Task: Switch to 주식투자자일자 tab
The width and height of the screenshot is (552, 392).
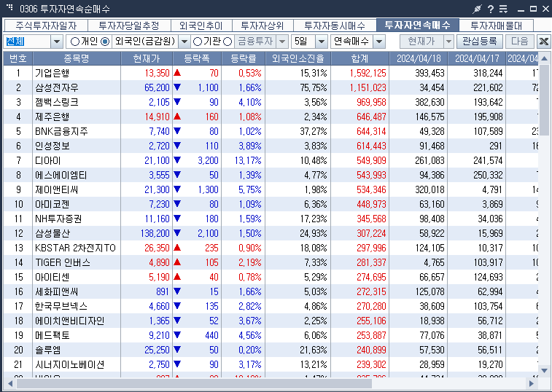Action: (x=46, y=26)
